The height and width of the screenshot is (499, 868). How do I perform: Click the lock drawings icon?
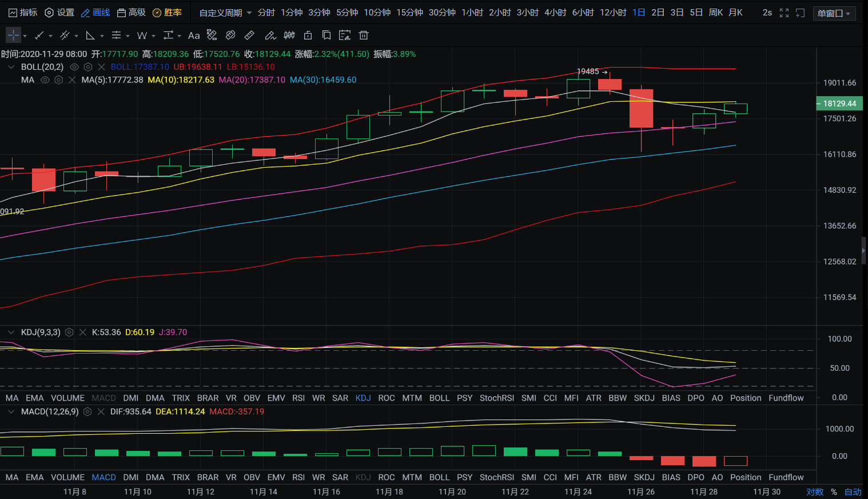pyautogui.click(x=308, y=35)
